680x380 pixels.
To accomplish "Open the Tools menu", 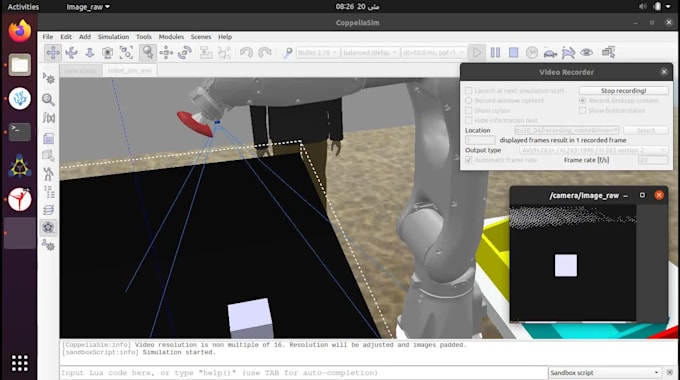I will pyautogui.click(x=144, y=37).
